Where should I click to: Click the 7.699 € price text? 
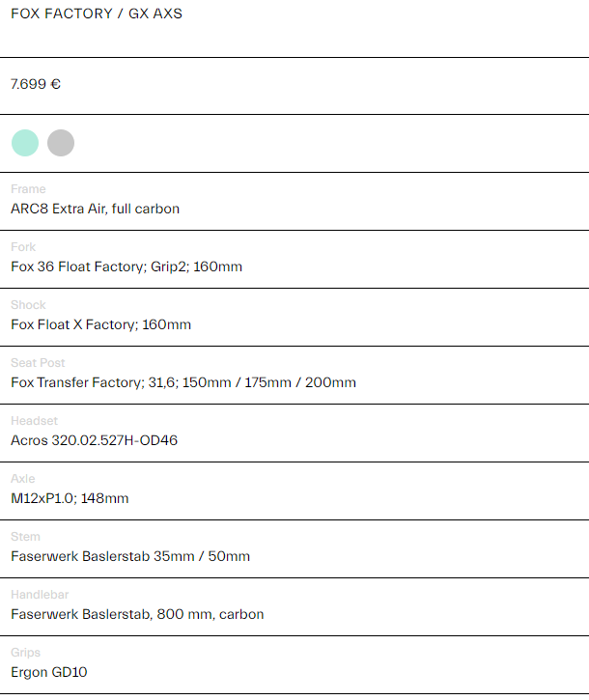point(36,84)
